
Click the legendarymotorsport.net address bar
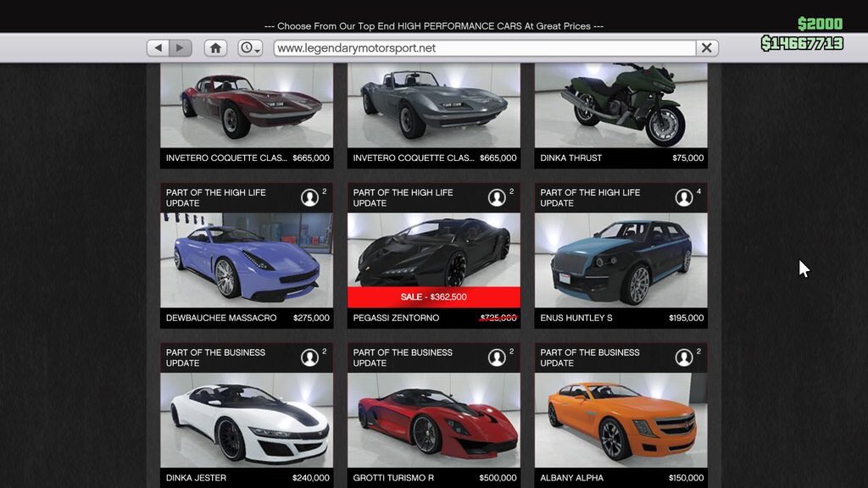[x=484, y=48]
